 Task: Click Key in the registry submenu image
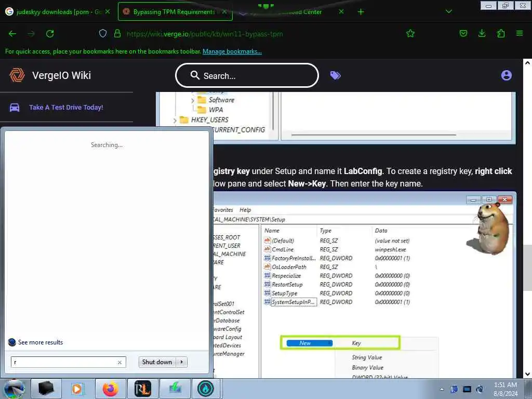point(356,343)
